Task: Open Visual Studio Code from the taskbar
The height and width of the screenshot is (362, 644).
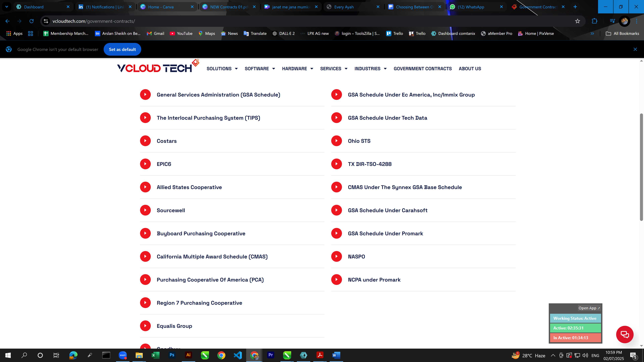Action: pos(238,355)
